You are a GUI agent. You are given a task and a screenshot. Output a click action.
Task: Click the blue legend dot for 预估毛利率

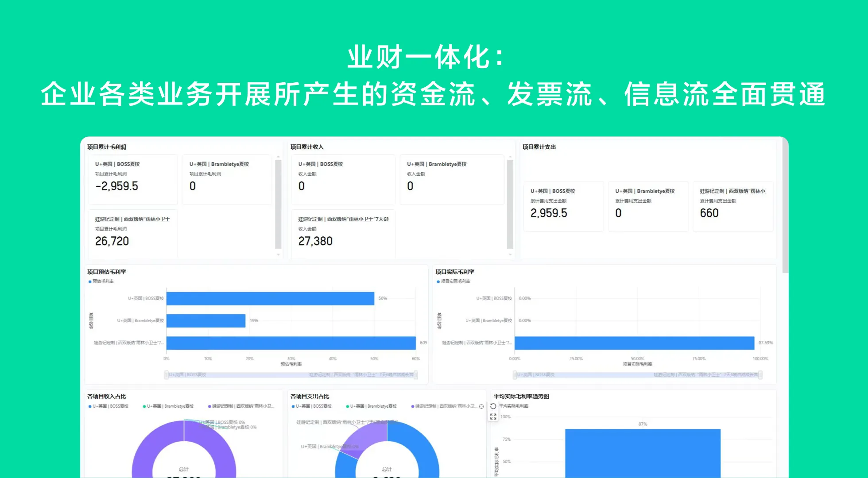pos(89,281)
